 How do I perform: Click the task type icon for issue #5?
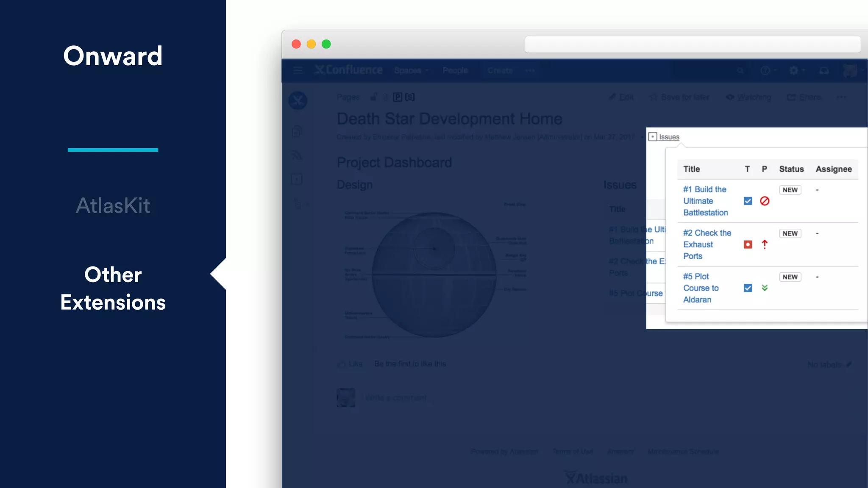748,288
